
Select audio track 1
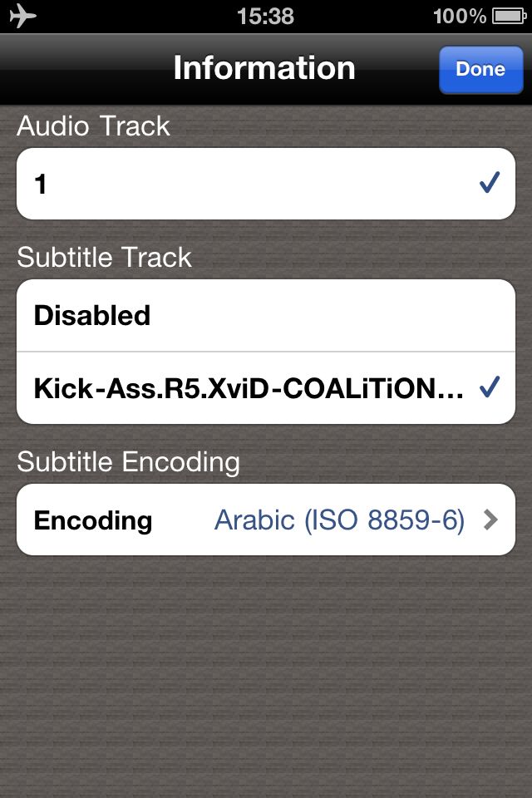(x=266, y=184)
